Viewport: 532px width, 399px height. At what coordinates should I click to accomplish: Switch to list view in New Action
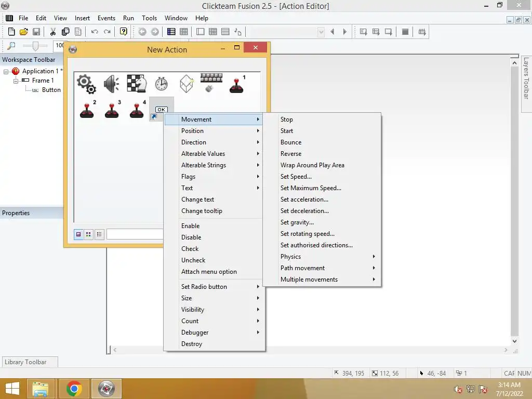pos(99,234)
